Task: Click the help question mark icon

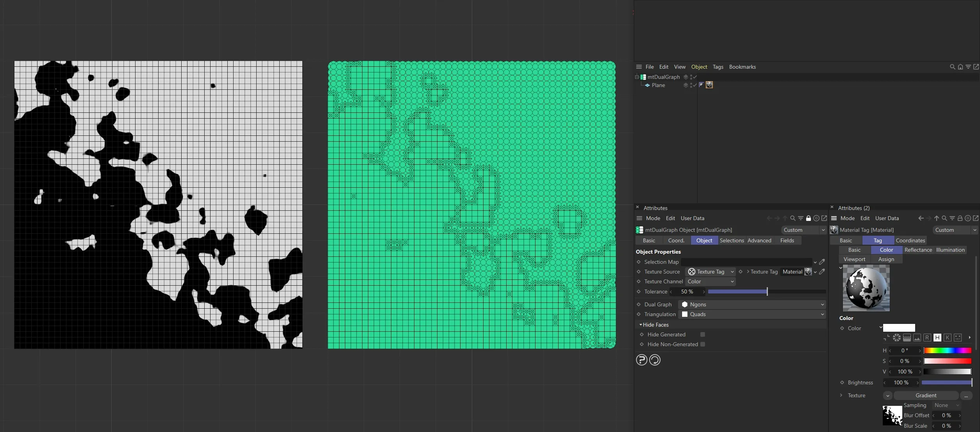Action: point(641,360)
